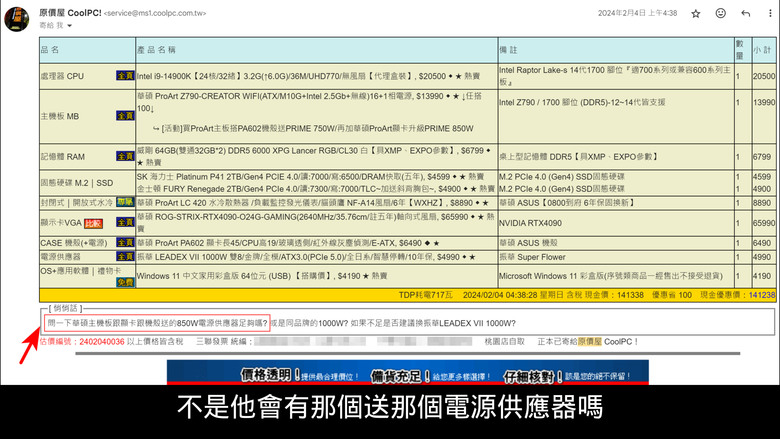Click NVIDIA RTX4090 note cell

(x=531, y=223)
